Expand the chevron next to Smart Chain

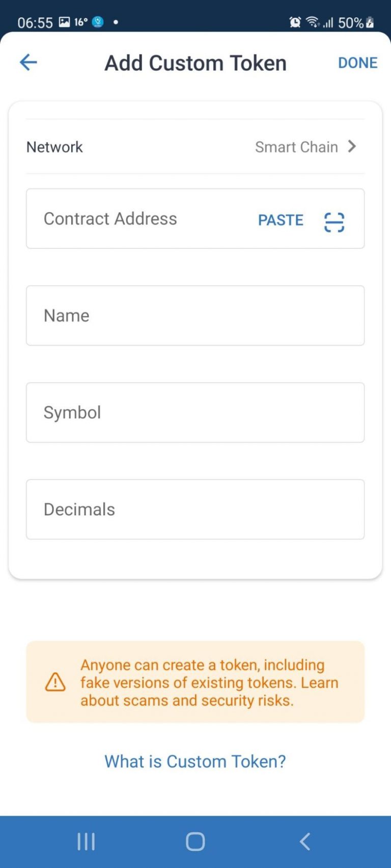352,147
